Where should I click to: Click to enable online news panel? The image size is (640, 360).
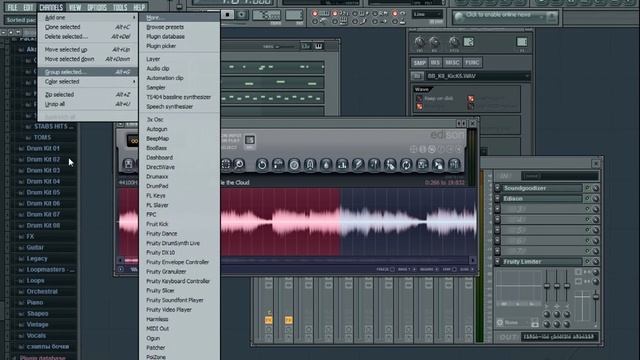tap(505, 16)
